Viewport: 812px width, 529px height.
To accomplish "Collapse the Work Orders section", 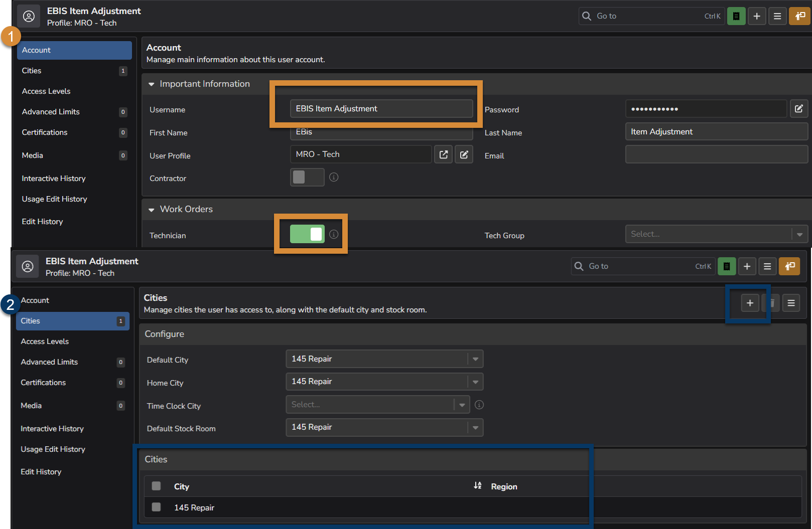I will coord(152,210).
